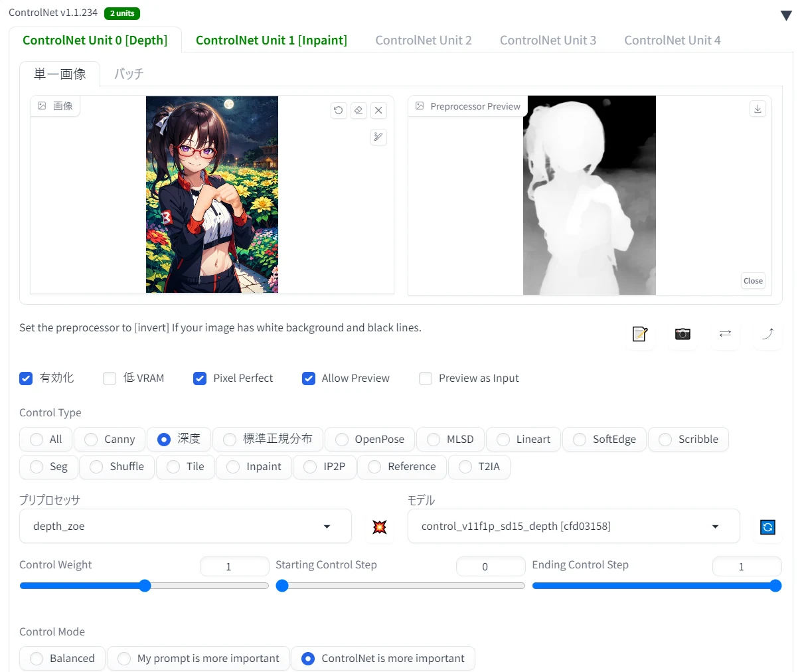This screenshot has height=672, width=800.
Task: Click the Starting Control Step slider handle
Action: point(282,586)
